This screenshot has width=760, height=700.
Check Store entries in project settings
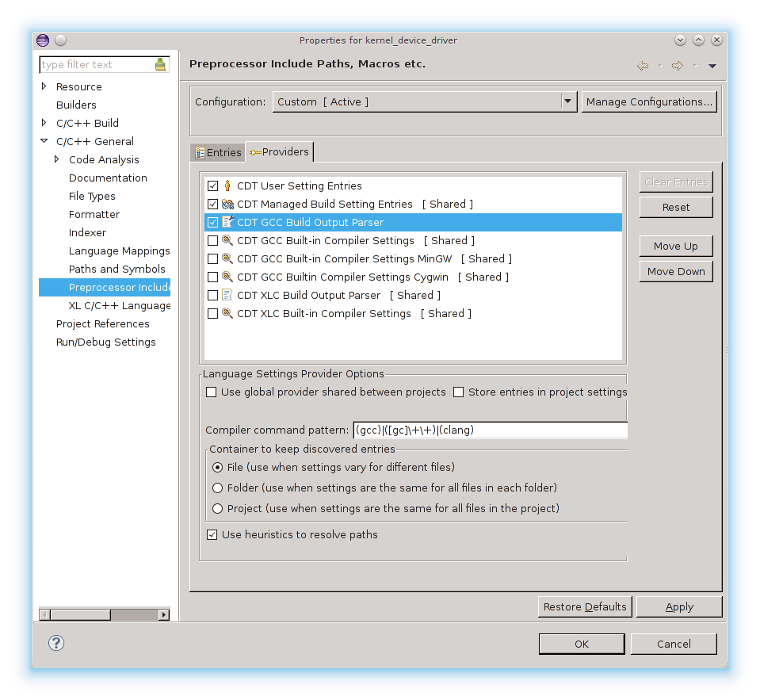459,392
